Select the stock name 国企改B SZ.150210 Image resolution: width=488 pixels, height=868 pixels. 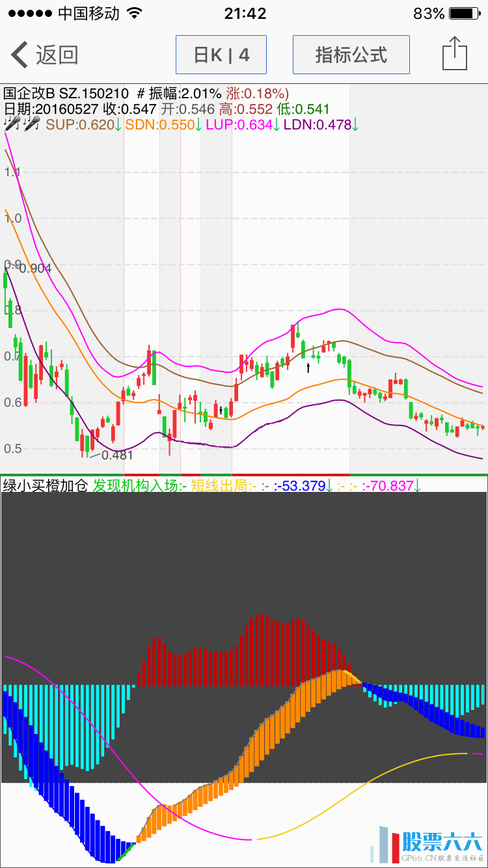66,94
